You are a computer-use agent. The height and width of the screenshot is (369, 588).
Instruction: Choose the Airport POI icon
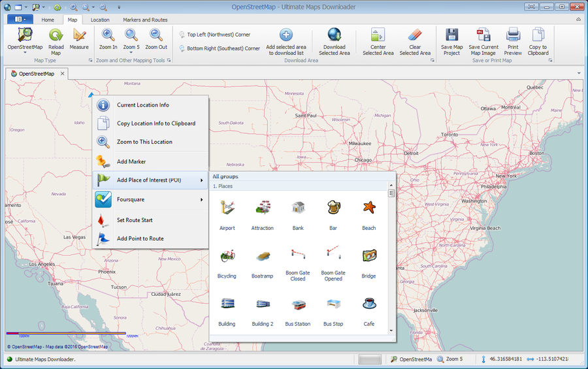(227, 208)
